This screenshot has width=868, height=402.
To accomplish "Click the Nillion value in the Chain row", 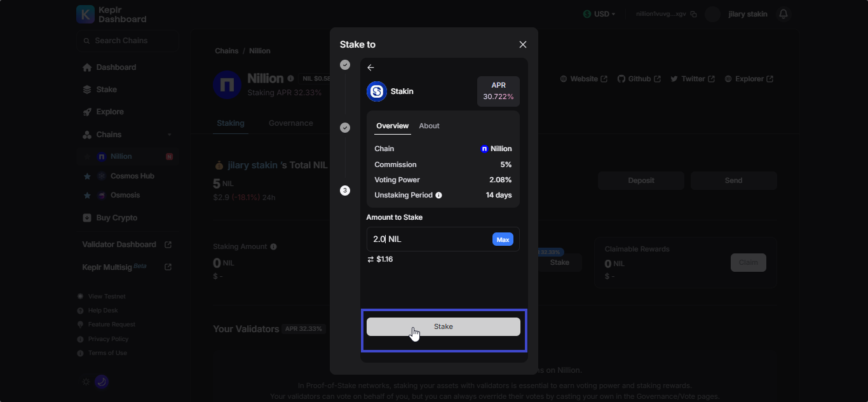I will pos(496,149).
